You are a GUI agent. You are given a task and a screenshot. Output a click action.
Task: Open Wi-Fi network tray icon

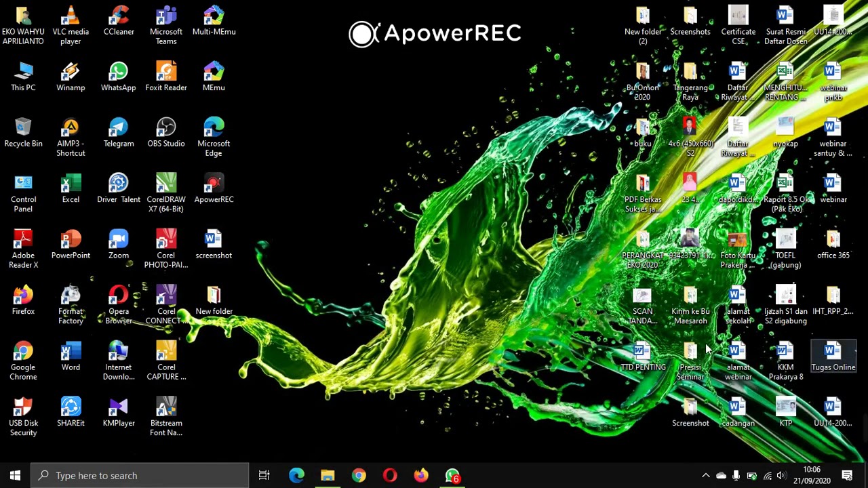pyautogui.click(x=767, y=476)
